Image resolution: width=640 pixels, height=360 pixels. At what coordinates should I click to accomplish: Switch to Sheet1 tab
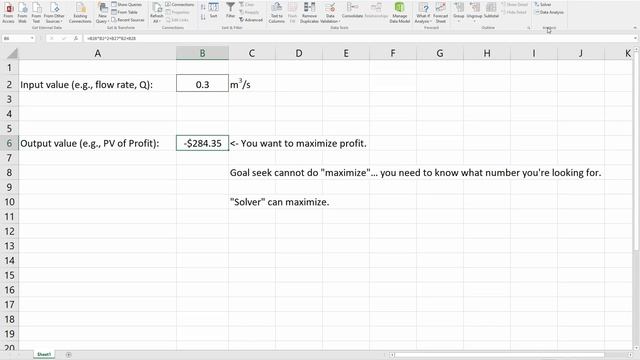click(44, 354)
